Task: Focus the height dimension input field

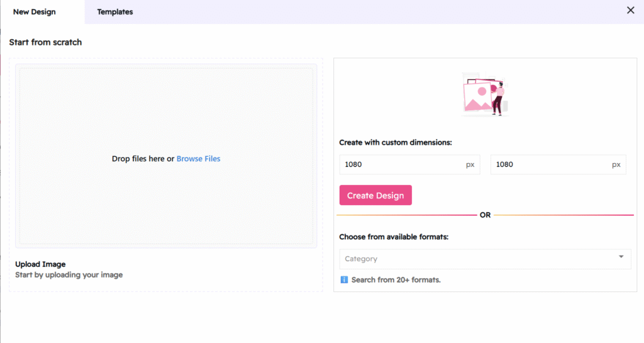Action: 550,164
